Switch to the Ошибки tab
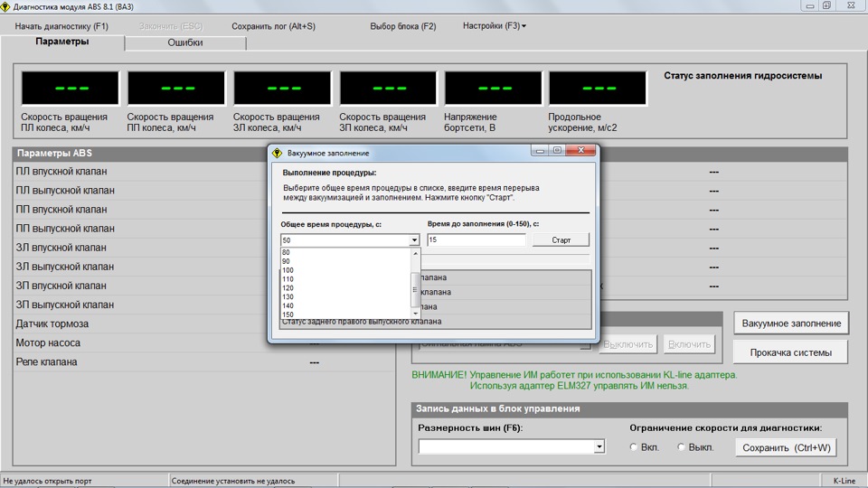Viewport: 868px width, 488px height. pyautogui.click(x=184, y=42)
